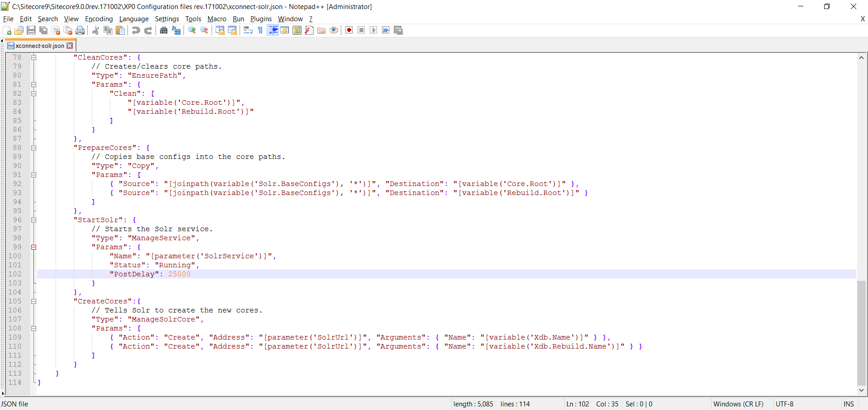Screen dimensions: 868x410
Task: Open the Encoding menu
Action: pos(99,19)
